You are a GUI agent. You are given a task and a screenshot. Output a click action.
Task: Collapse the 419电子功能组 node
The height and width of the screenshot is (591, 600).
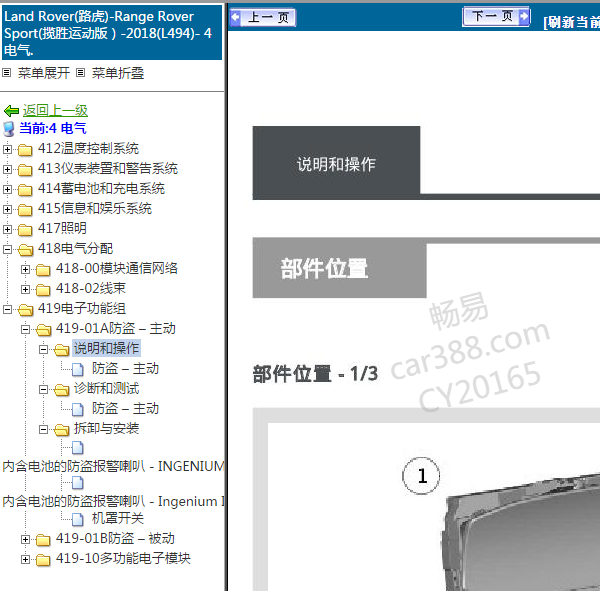7,309
